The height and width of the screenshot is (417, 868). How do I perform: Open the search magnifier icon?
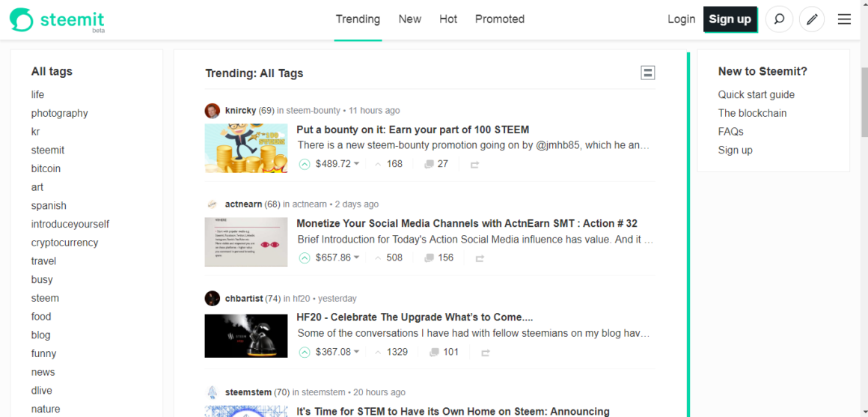[779, 19]
